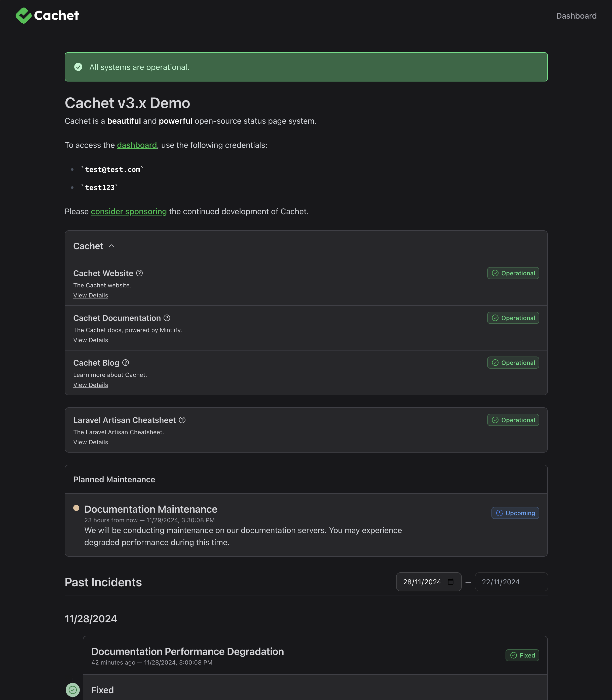
Task: Open the Dashboard from the top navigation
Action: coord(576,15)
